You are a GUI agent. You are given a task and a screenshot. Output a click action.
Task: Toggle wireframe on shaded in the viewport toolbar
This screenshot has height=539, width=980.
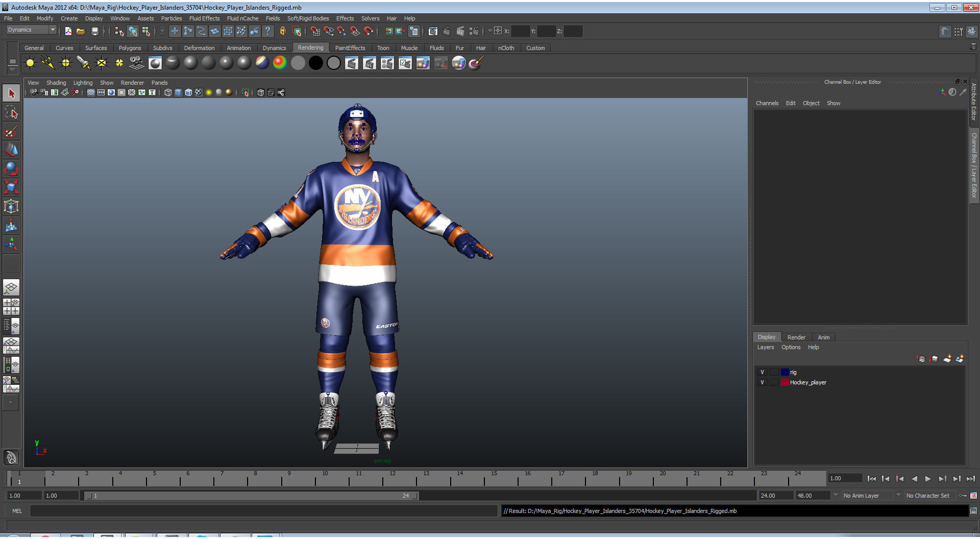coord(188,92)
